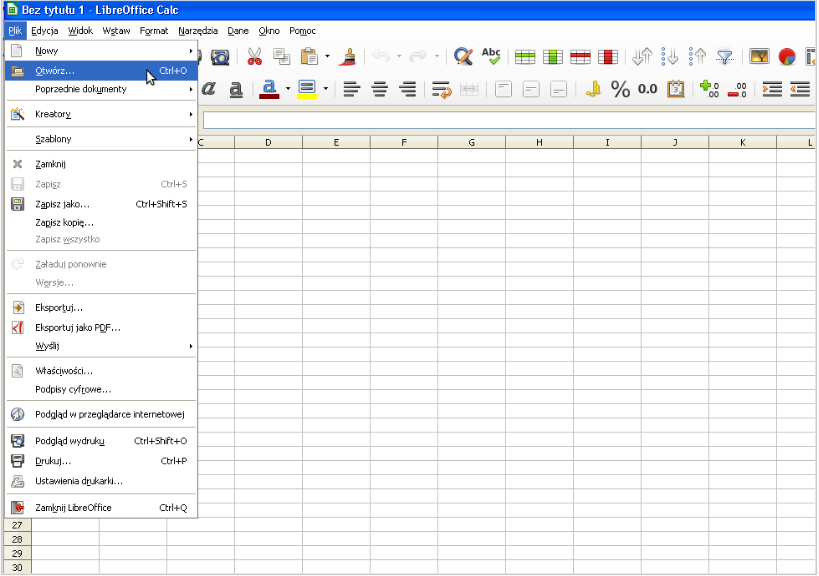
Task: Expand Poprzednie dokumenty submenu
Action: tap(101, 89)
